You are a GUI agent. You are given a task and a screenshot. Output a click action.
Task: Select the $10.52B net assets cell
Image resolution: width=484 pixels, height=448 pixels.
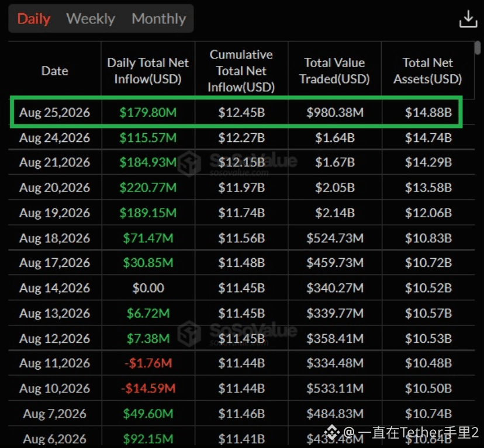tap(428, 288)
